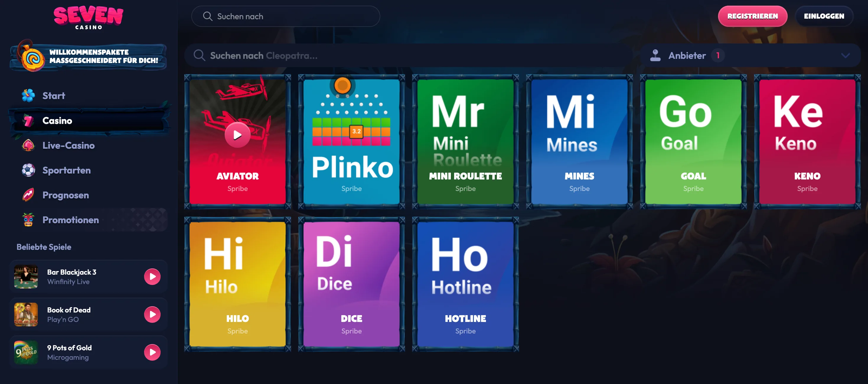The height and width of the screenshot is (384, 868).
Task: Open the Hilo game card
Action: (238, 284)
